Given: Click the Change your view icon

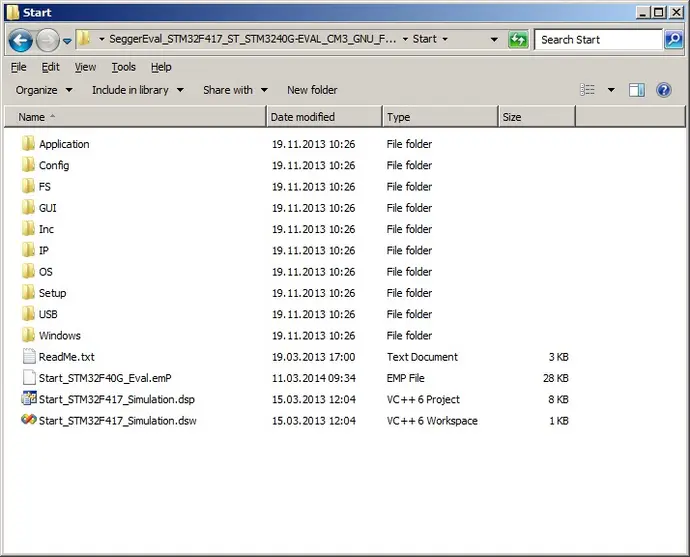Looking at the screenshot, I should pos(588,90).
